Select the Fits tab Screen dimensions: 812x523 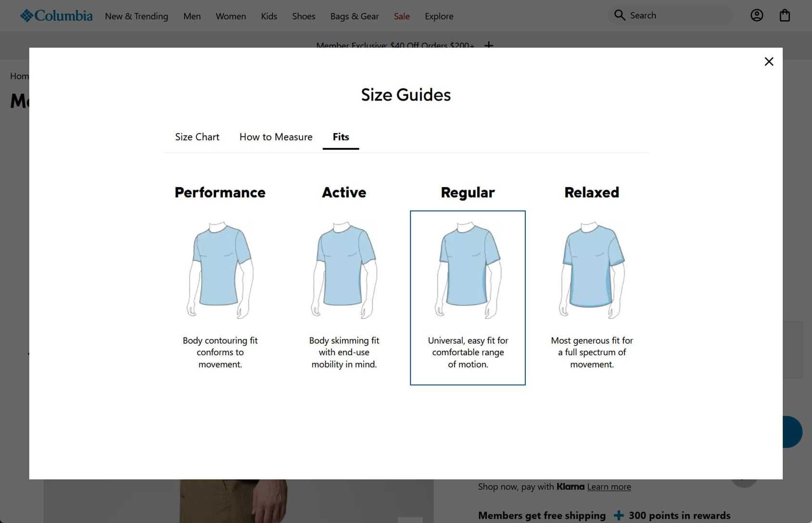[341, 137]
